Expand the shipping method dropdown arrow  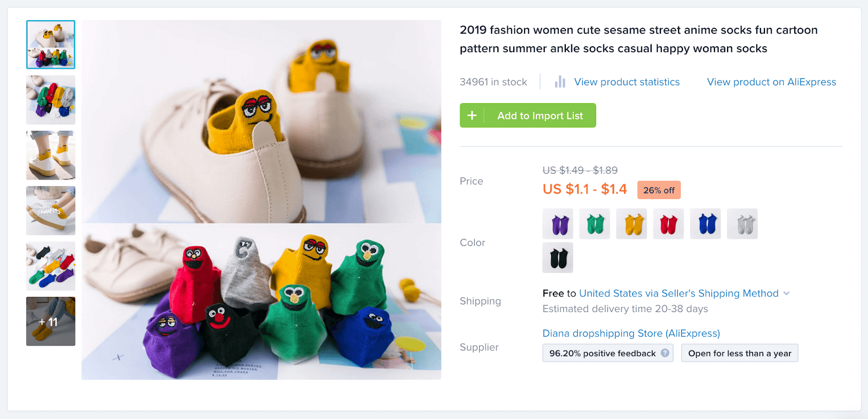tap(787, 294)
